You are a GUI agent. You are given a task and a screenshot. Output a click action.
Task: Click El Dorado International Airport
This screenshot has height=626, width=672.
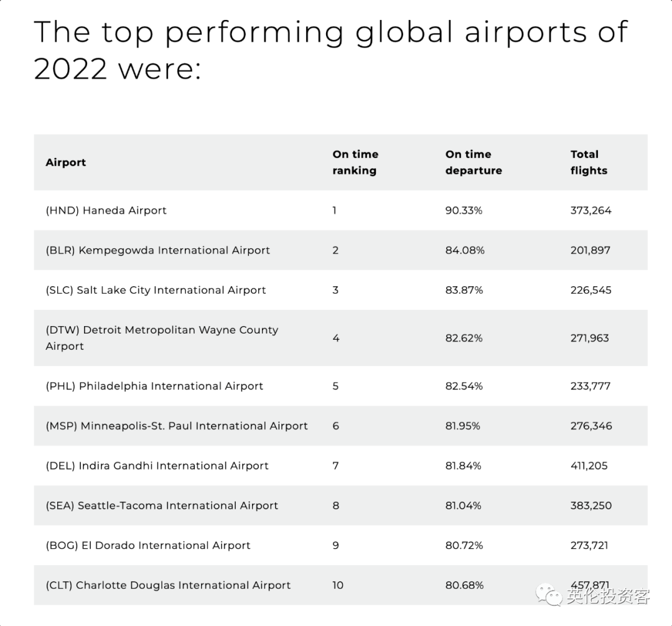tap(148, 546)
